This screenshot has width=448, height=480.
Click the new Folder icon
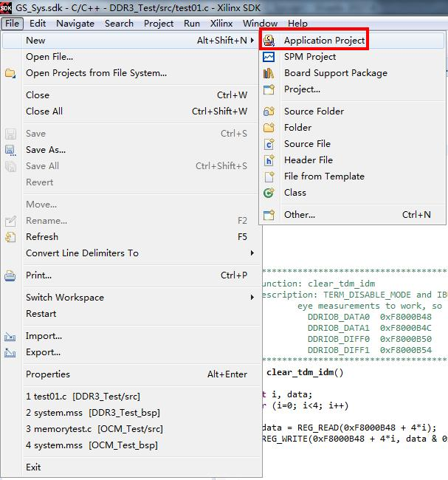pyautogui.click(x=269, y=128)
